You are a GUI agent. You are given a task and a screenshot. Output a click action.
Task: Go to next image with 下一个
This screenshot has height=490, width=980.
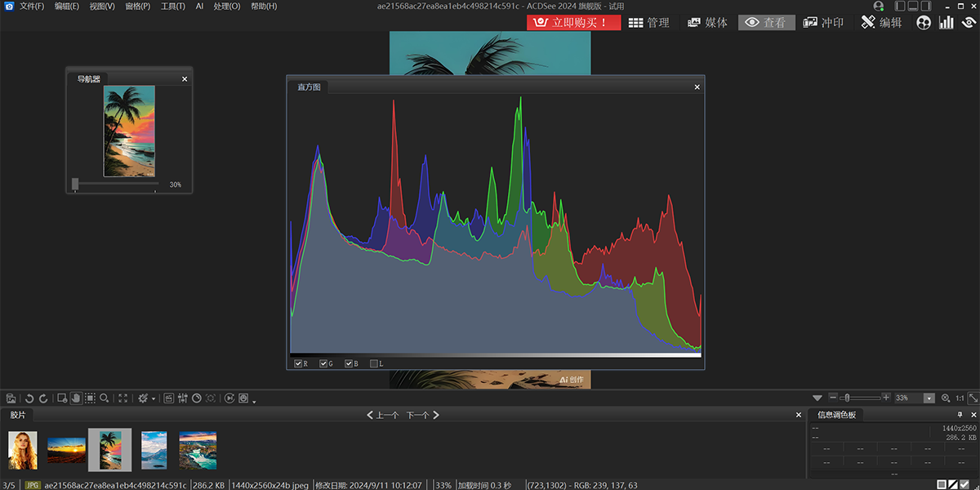click(x=423, y=415)
